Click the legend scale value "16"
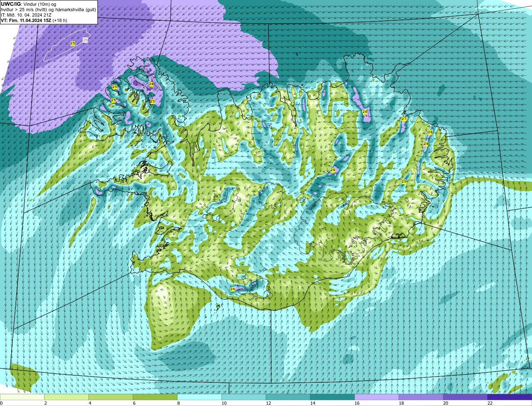Screen dimensions: 532x406 click(x=357, y=403)
